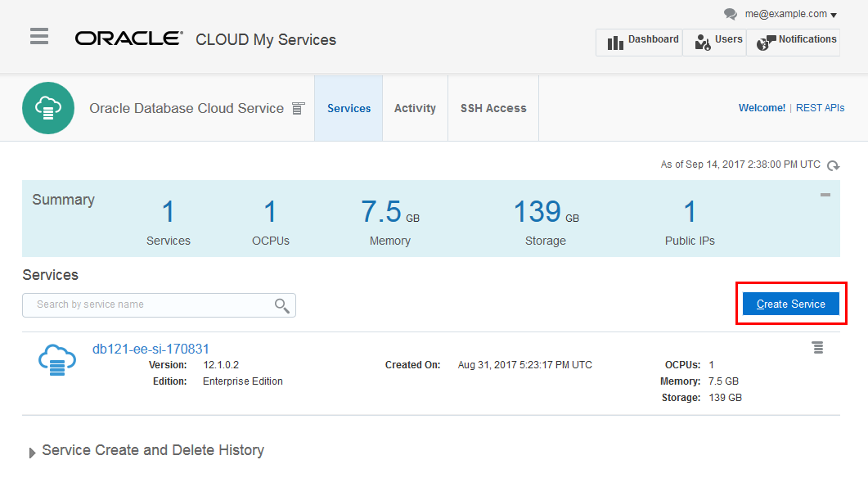This screenshot has height=487, width=868.
Task: Open the db121-ee-si-170831 service link
Action: click(151, 349)
